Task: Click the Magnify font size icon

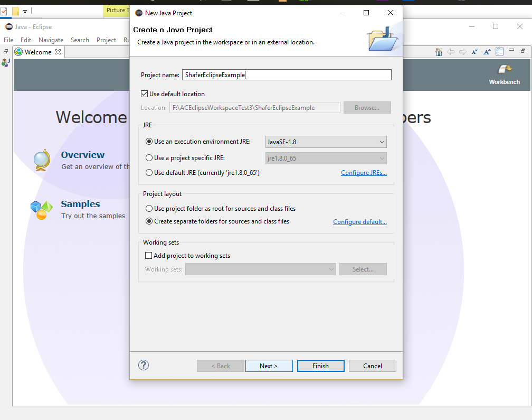Action: 487,52
